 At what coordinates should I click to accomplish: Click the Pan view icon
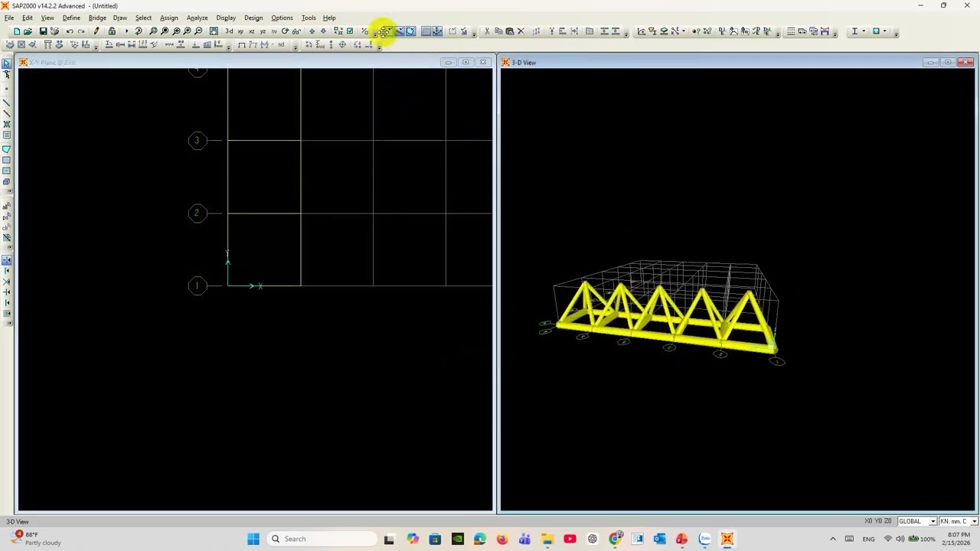click(x=214, y=31)
